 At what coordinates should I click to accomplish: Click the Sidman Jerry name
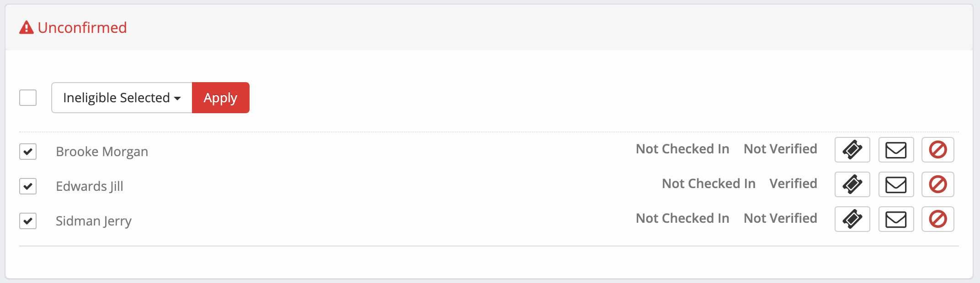(x=94, y=221)
